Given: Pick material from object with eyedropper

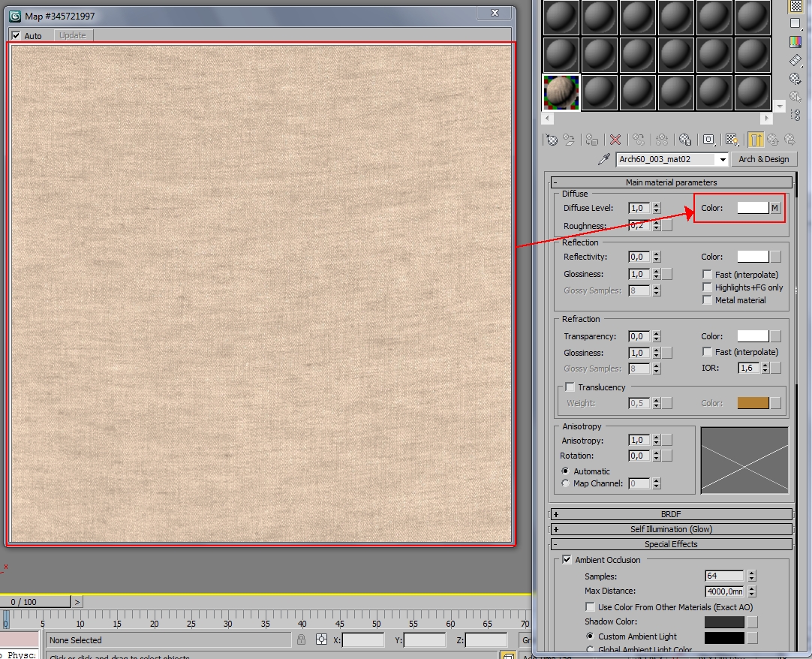Looking at the screenshot, I should [x=604, y=159].
